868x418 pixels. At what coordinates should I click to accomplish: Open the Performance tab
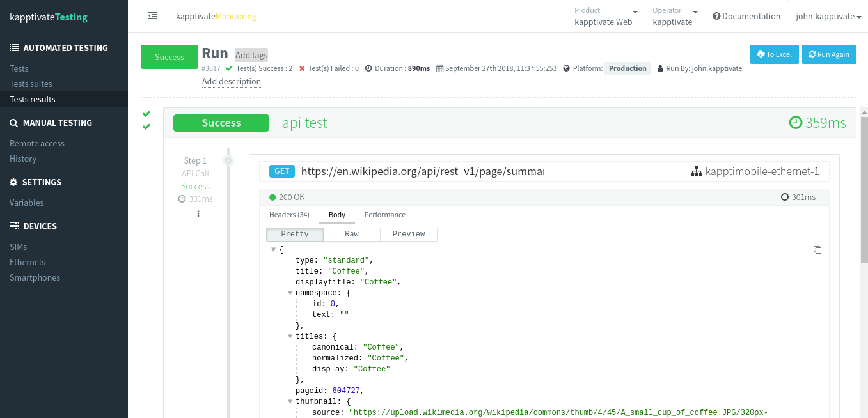[384, 215]
